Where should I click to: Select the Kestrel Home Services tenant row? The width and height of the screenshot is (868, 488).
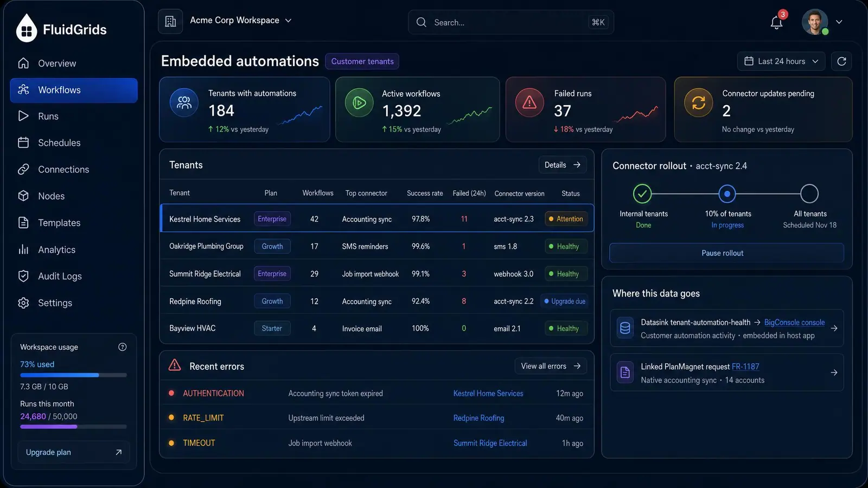[377, 219]
